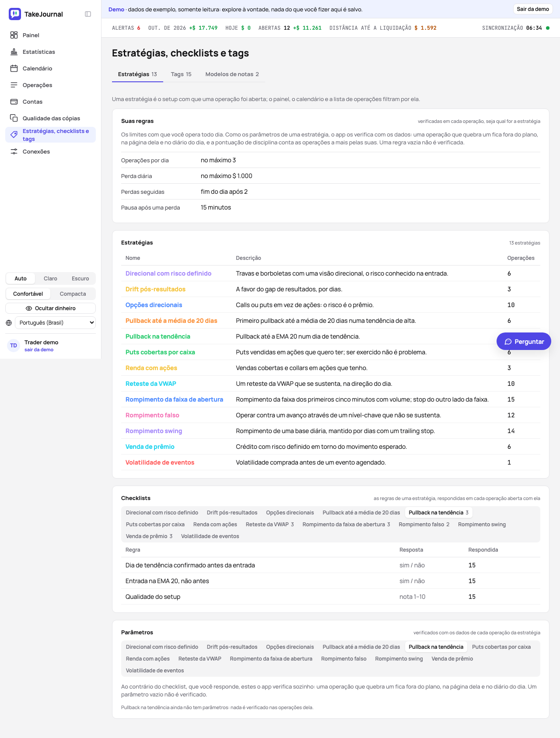Switch to the Estratégias 13 tab

point(137,74)
